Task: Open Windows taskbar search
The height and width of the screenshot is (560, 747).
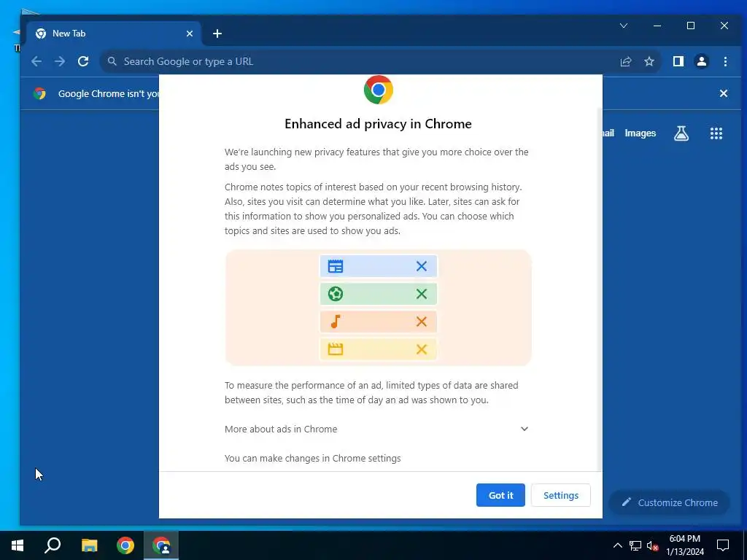Action: tap(53, 545)
